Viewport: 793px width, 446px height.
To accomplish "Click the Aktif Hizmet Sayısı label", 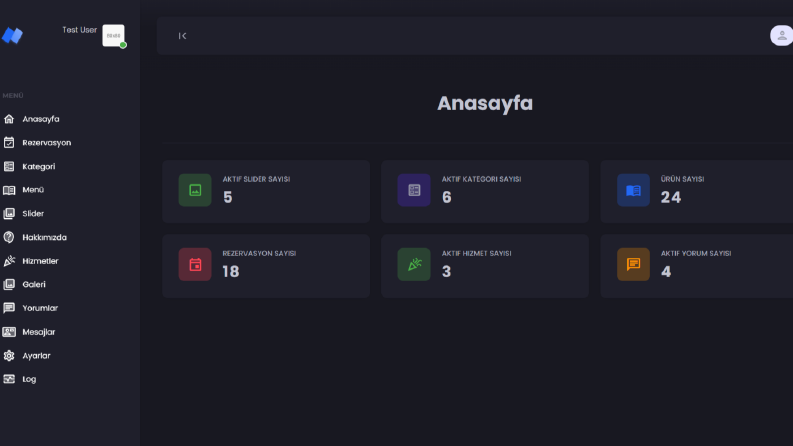I will (x=476, y=253).
